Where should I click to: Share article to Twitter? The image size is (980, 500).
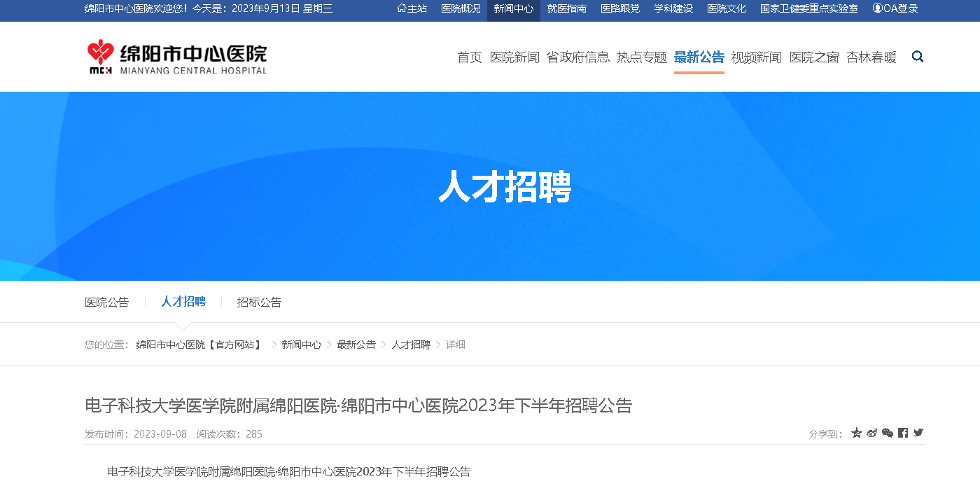point(918,433)
